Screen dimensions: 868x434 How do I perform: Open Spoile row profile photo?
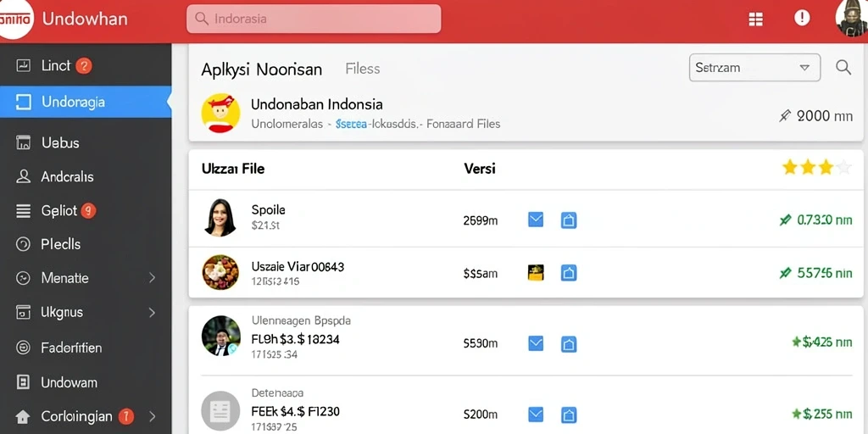pos(220,218)
